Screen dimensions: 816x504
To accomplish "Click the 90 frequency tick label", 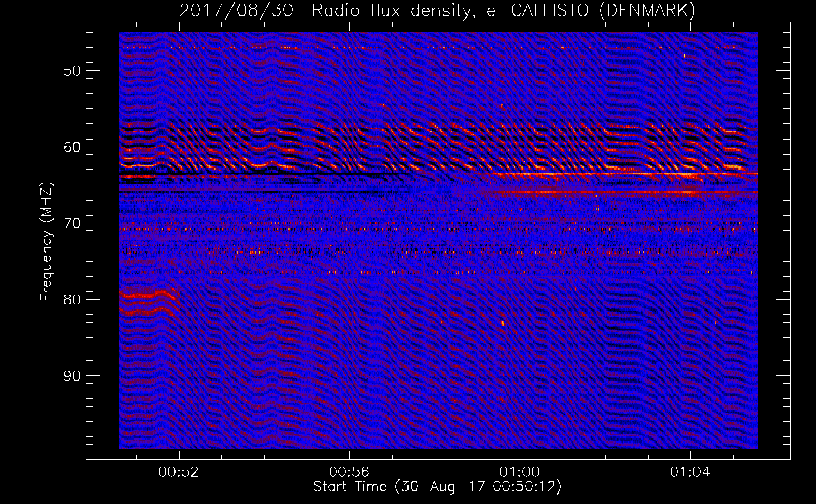I will click(72, 376).
